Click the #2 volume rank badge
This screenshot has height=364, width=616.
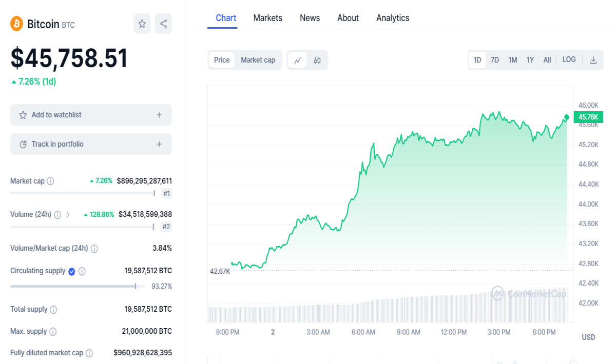(x=166, y=227)
